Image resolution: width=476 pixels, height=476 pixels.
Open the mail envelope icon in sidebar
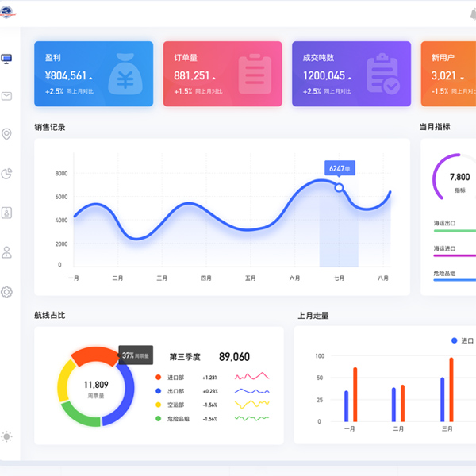pyautogui.click(x=7, y=96)
